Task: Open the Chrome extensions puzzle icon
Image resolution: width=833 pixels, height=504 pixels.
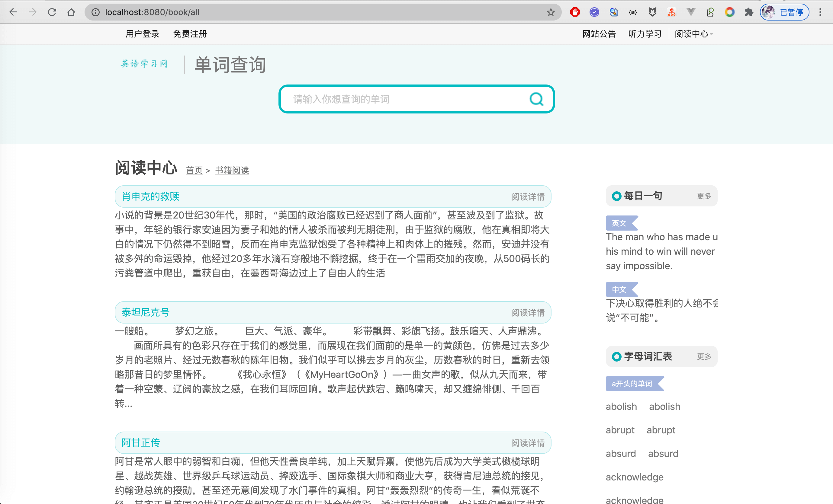Action: click(749, 12)
